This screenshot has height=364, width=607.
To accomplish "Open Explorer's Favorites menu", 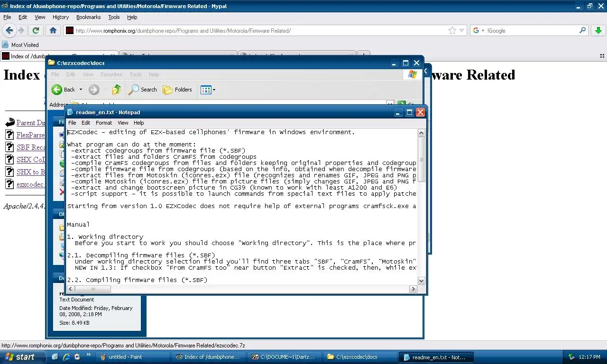I will click(111, 74).
